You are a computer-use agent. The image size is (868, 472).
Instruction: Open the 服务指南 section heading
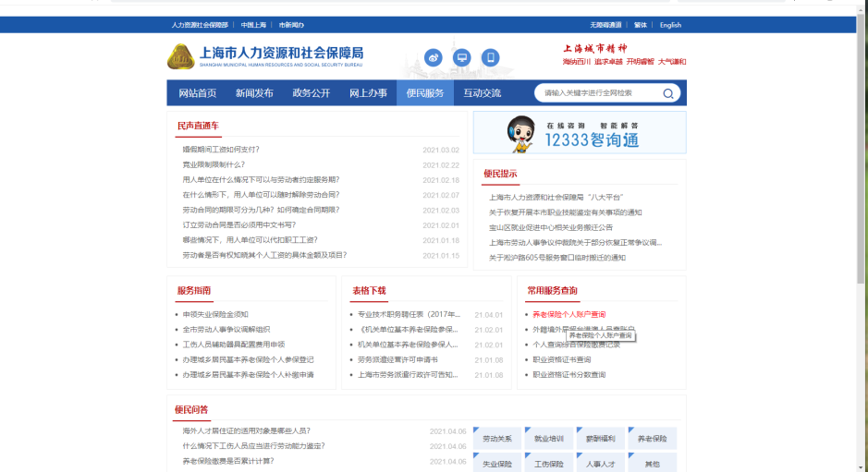[194, 291]
